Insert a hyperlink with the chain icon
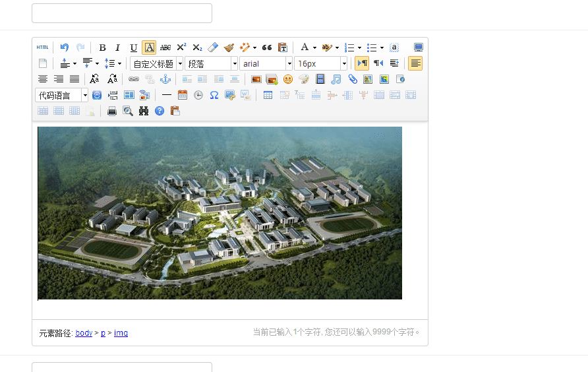Image resolution: width=588 pixels, height=372 pixels. pyautogui.click(x=134, y=79)
